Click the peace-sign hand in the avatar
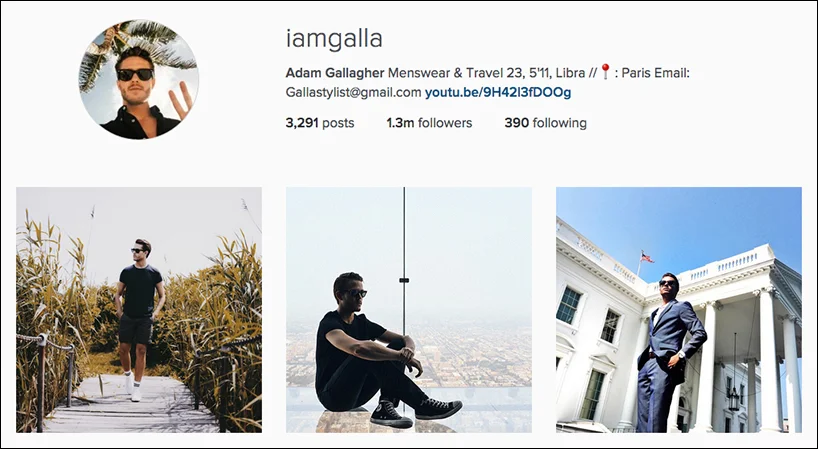The width and height of the screenshot is (818, 449). click(181, 100)
